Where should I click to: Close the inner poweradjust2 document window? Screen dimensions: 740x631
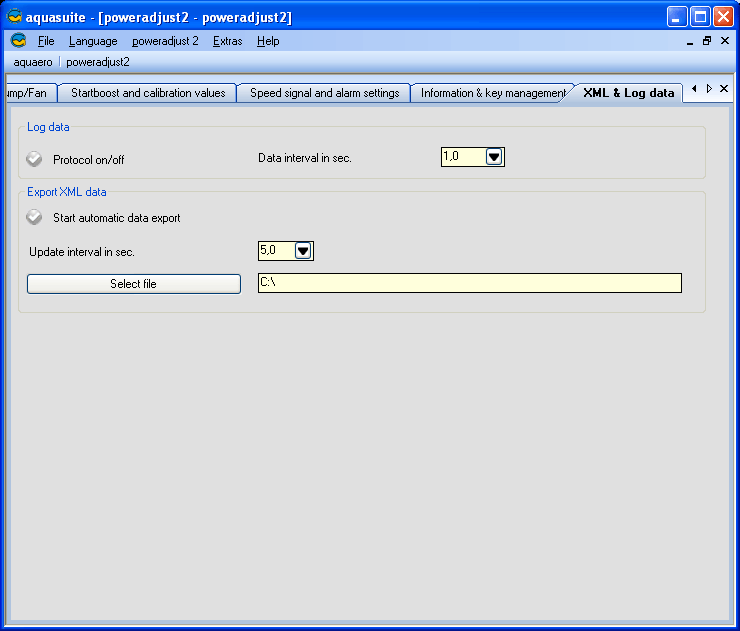click(x=725, y=41)
